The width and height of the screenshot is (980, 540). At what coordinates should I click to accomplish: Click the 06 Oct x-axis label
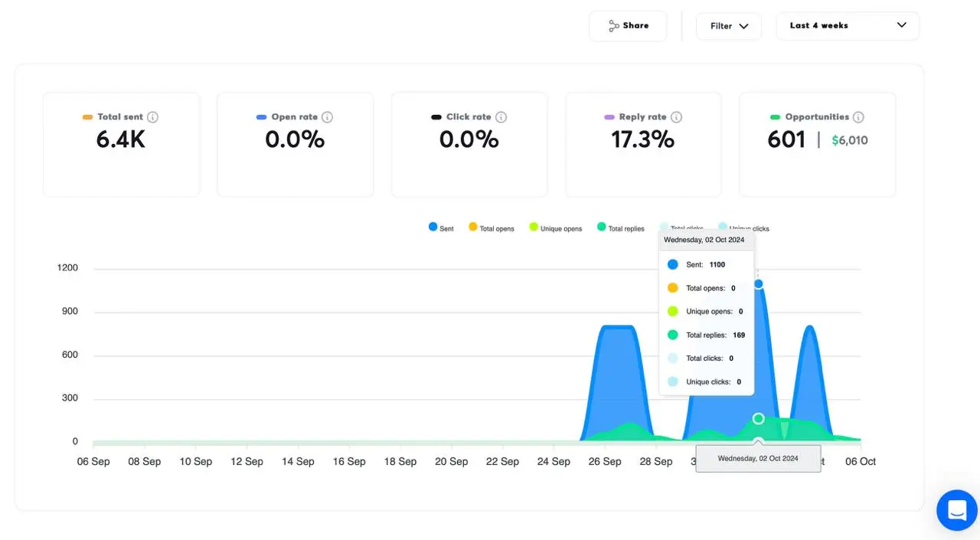pos(860,461)
